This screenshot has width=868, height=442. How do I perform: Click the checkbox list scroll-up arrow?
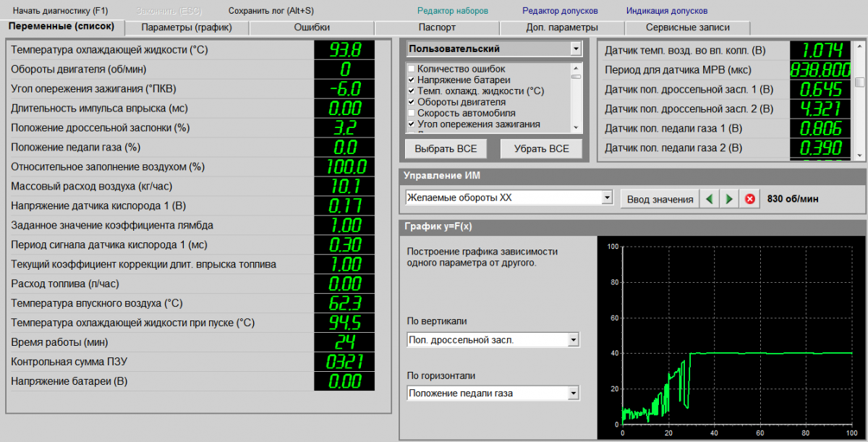[576, 67]
